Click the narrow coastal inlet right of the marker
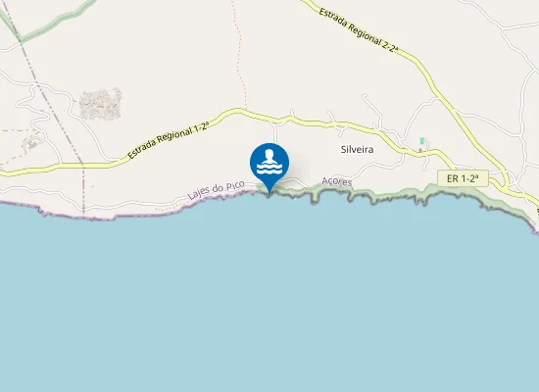Screen dimensions: 539x392 pos(315,197)
